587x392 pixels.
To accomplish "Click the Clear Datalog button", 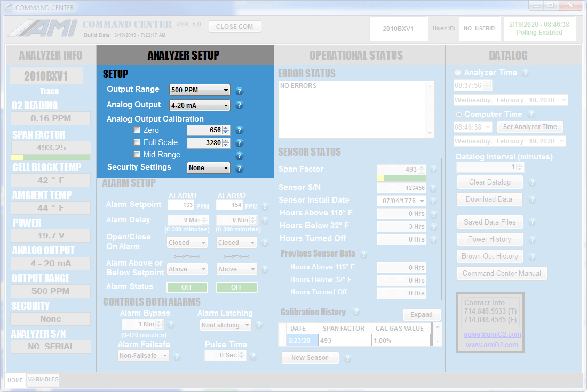I will (490, 182).
